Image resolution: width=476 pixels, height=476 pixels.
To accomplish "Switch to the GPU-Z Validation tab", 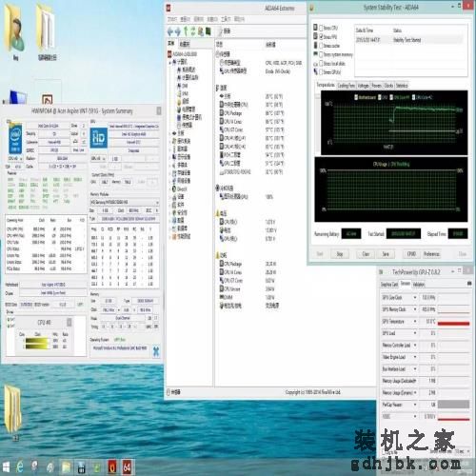I will (419, 285).
